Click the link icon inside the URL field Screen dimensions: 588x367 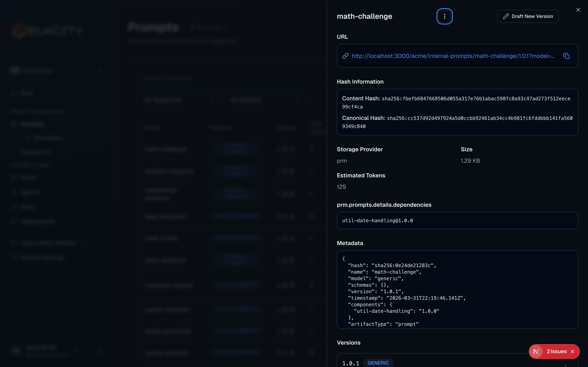click(x=346, y=56)
